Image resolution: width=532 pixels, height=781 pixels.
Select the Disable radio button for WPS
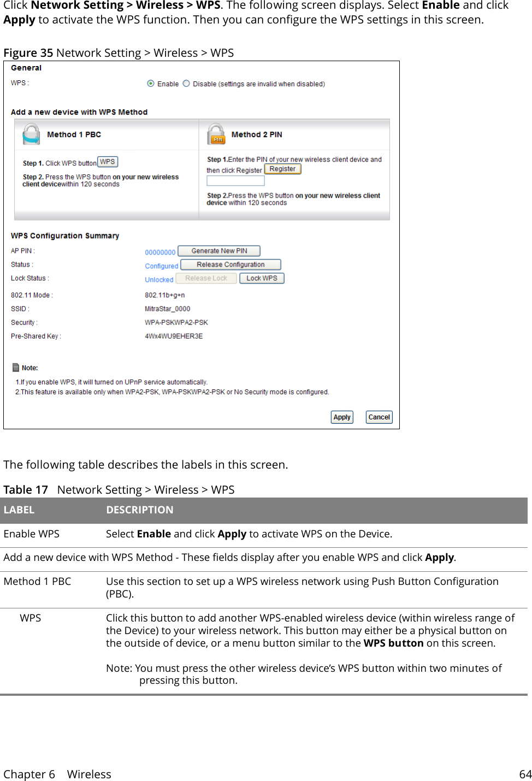pos(186,83)
